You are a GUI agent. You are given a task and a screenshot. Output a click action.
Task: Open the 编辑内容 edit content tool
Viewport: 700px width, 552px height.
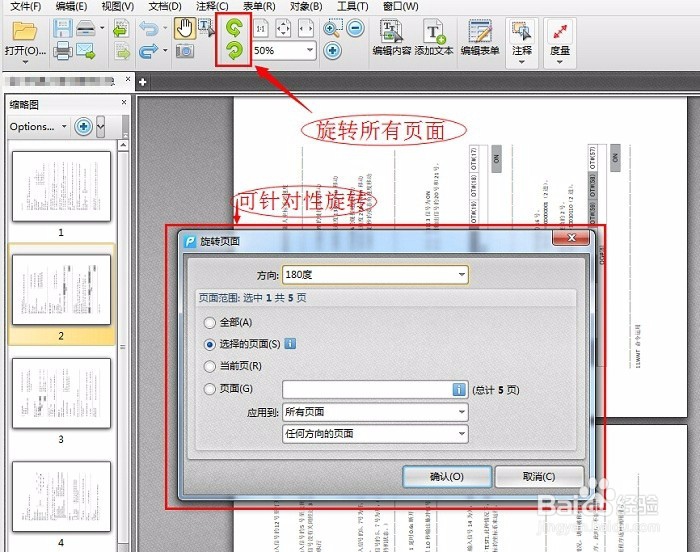tap(392, 38)
